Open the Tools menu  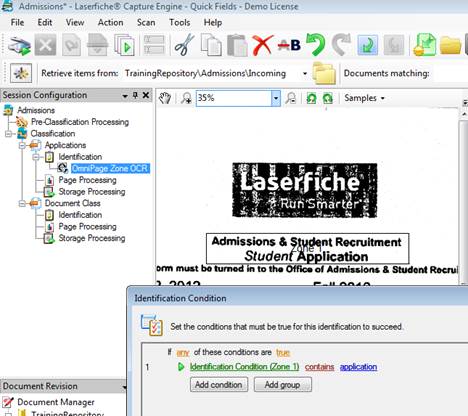[179, 23]
